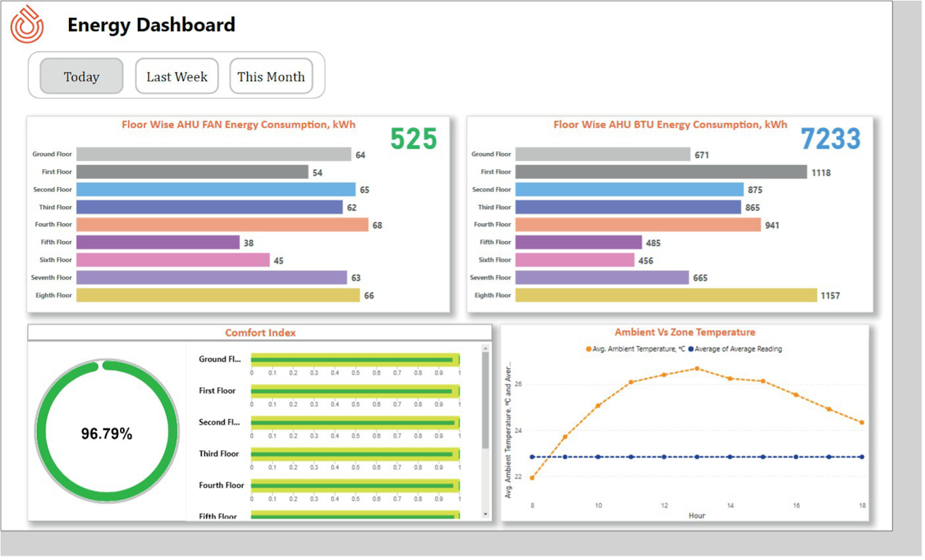This screenshot has height=560, width=925.
Task: Select the Fifth Floor FAN bar valued 38
Action: click(158, 242)
